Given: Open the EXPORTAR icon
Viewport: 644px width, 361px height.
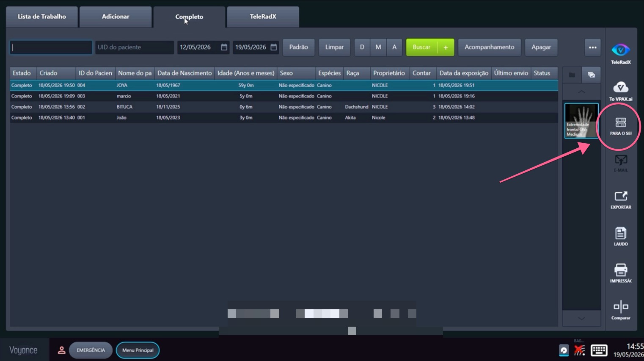Looking at the screenshot, I should pos(621,200).
